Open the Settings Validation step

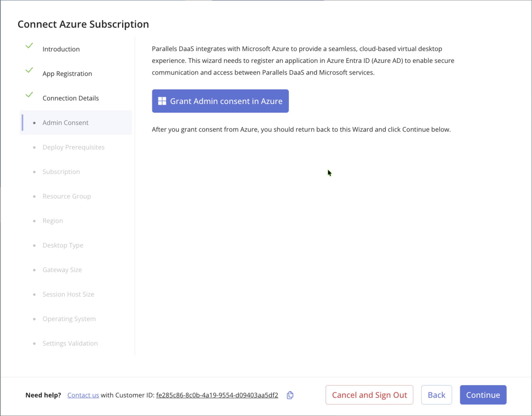[70, 343]
